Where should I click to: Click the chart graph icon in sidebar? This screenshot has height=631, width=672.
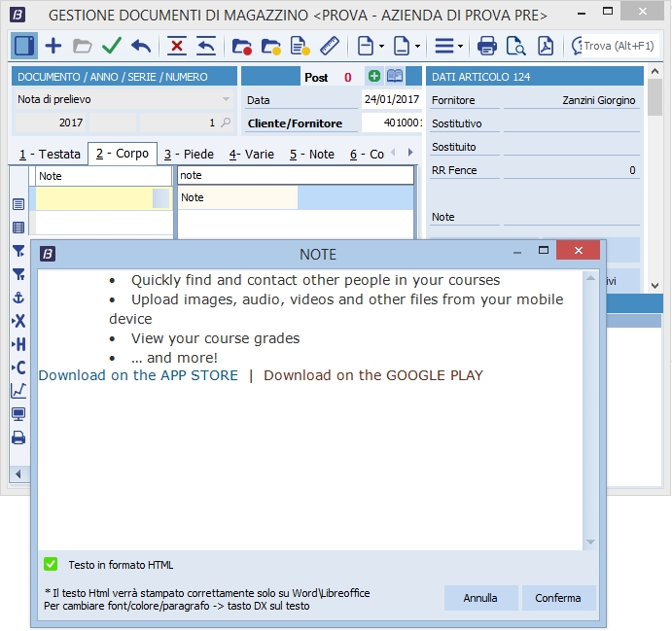click(18, 391)
